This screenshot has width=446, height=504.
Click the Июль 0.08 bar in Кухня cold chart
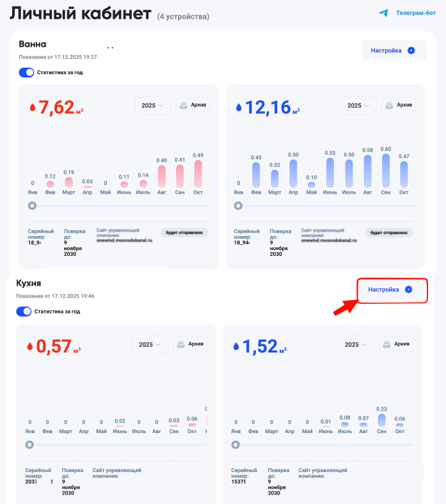pyautogui.click(x=345, y=424)
